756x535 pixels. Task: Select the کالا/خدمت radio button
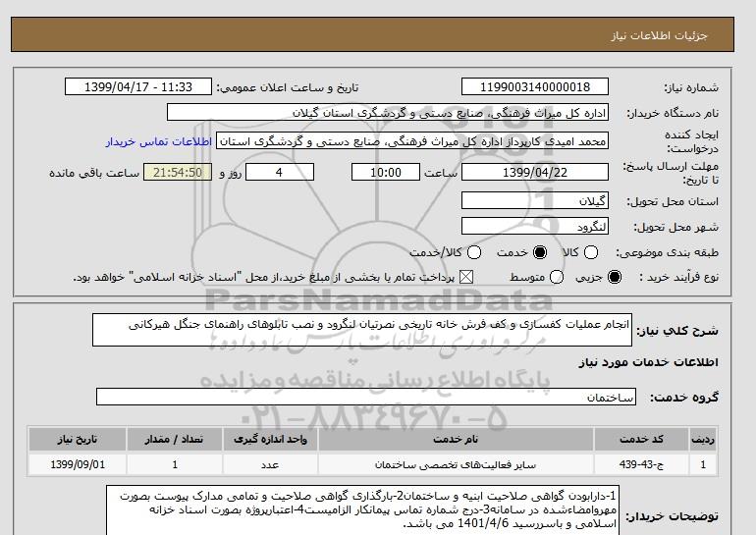click(474, 252)
